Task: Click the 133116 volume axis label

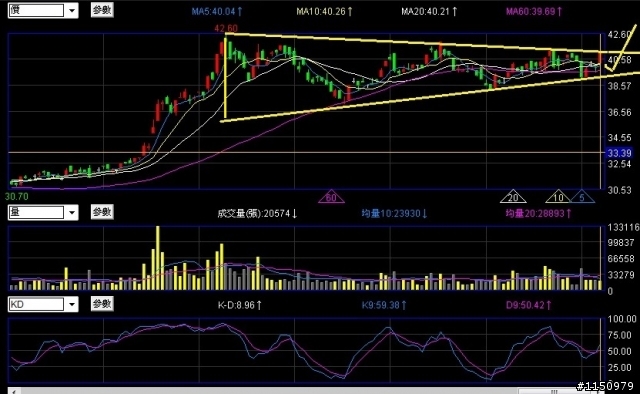Action: [x=623, y=227]
